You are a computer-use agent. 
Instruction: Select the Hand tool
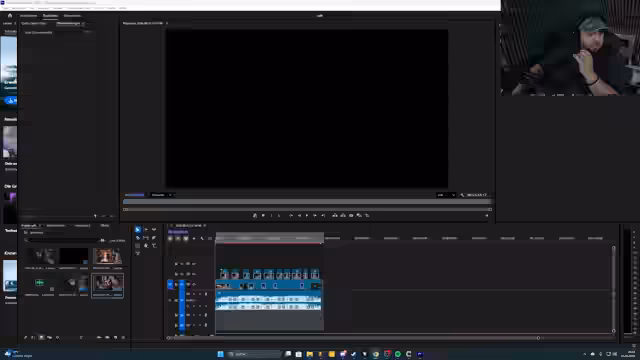point(146,246)
